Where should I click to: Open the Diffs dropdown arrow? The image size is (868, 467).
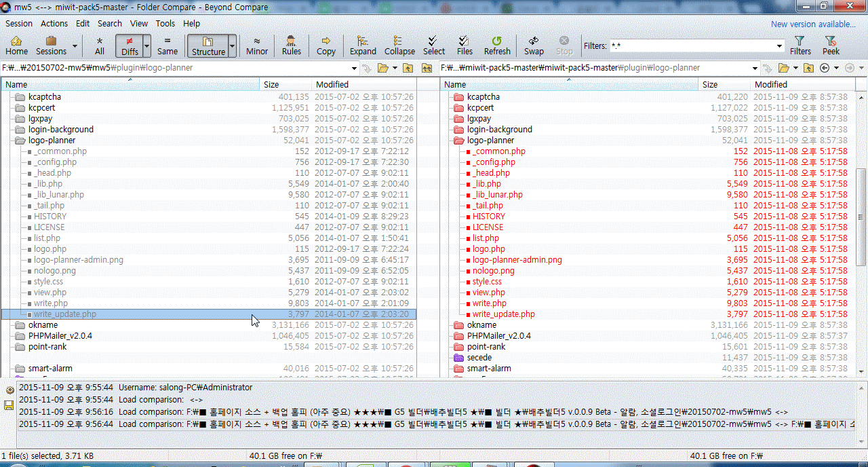pos(147,46)
